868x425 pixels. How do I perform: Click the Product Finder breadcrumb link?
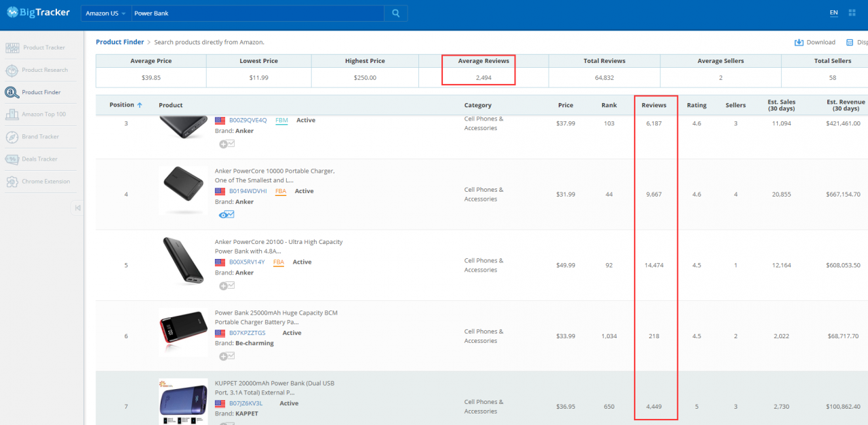(119, 42)
